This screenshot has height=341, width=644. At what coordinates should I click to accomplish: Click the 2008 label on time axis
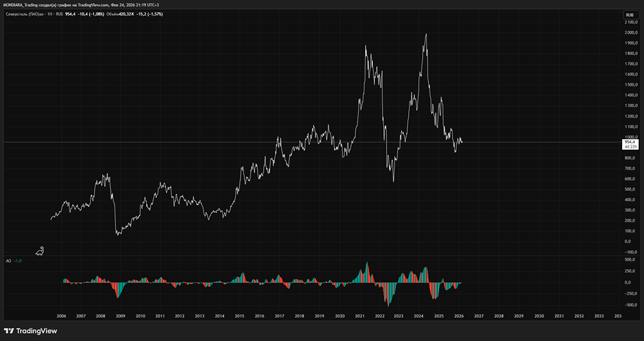(x=100, y=317)
